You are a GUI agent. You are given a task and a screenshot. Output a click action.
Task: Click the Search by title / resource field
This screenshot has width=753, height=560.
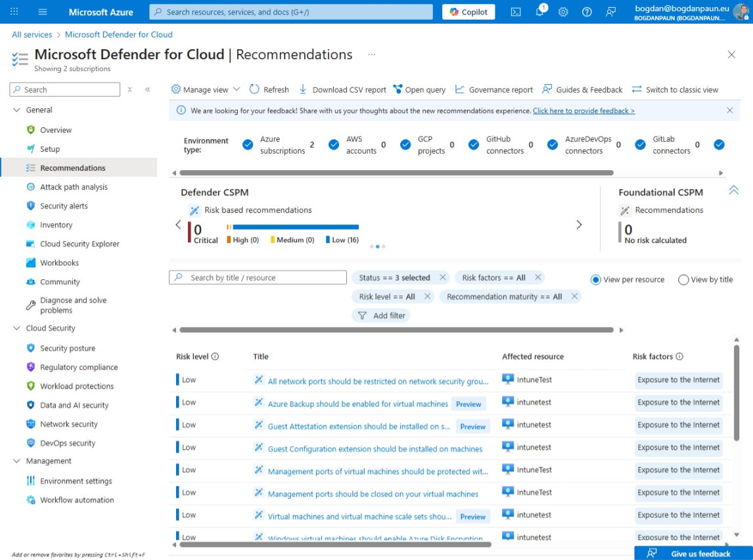click(x=258, y=277)
